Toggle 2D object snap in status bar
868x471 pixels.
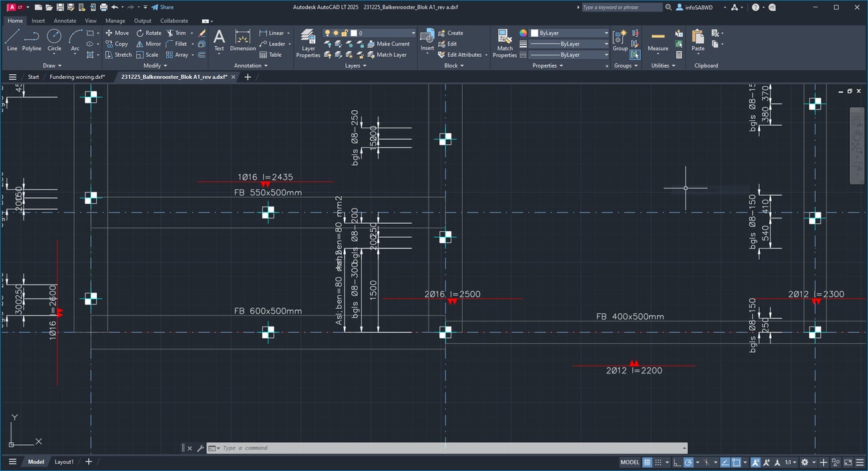[x=736, y=462]
